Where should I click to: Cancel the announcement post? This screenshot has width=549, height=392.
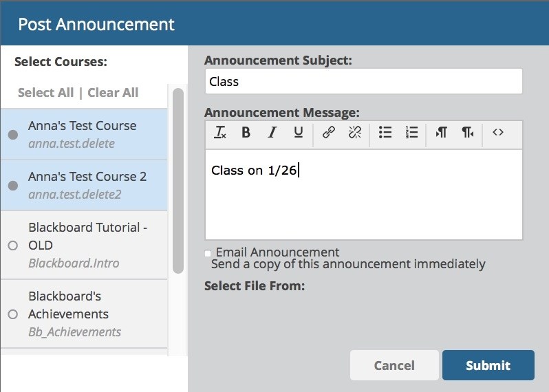(394, 365)
